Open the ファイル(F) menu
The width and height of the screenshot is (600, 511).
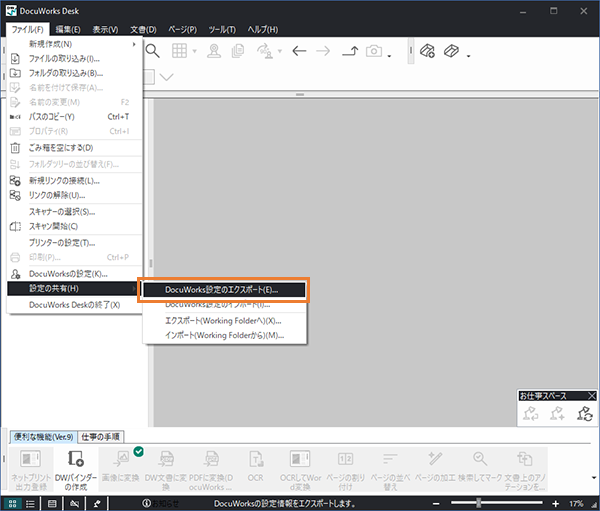coord(27,29)
